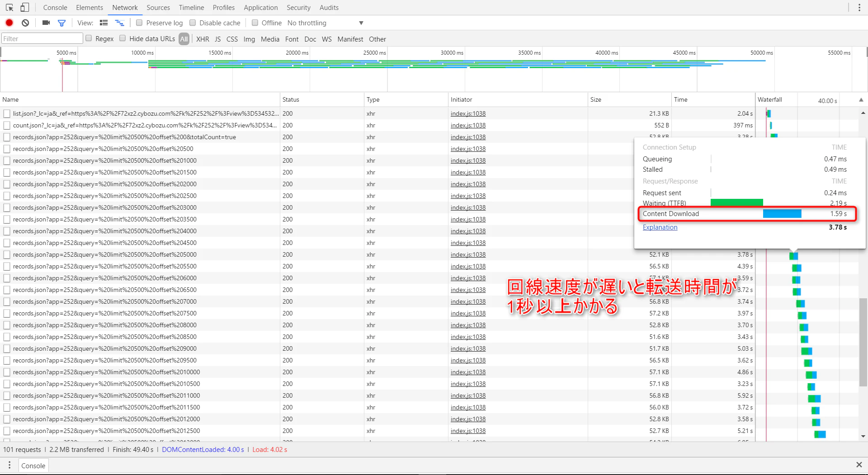Sort by the Status column header
This screenshot has width=868, height=475.
(322, 100)
